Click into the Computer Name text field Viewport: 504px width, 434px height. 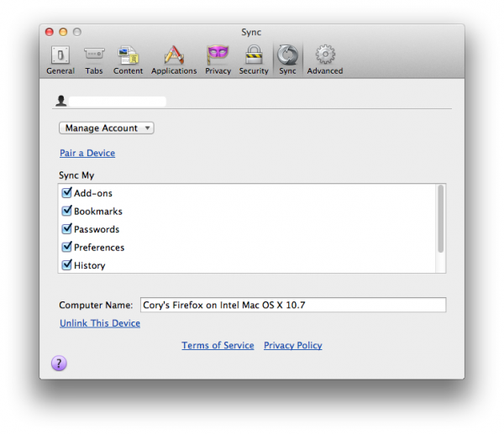click(x=291, y=306)
